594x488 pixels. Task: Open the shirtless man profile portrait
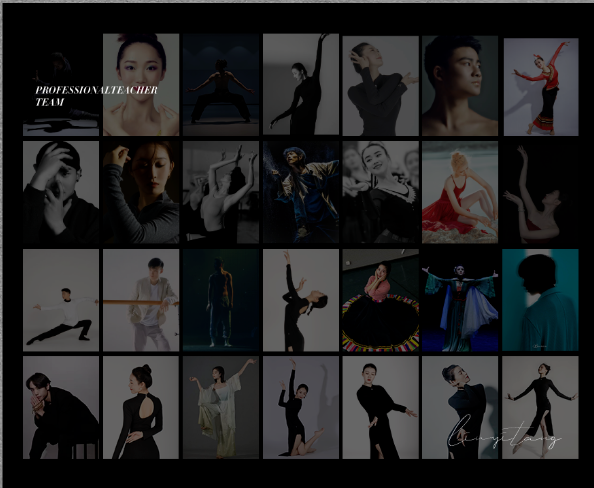pos(460,86)
